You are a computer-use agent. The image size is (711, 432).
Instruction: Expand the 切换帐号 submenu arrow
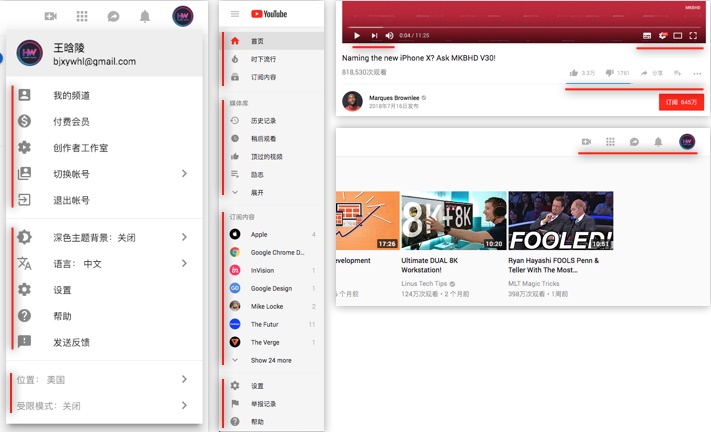coord(184,174)
